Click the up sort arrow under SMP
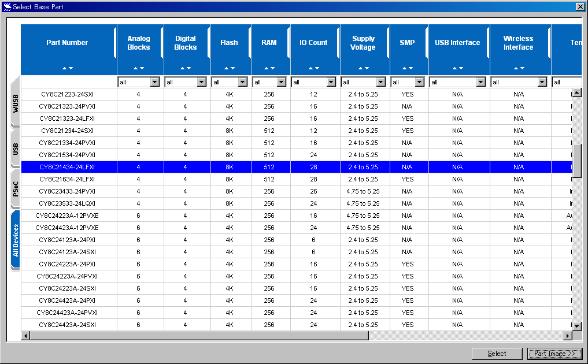The image size is (588, 364). [404, 68]
